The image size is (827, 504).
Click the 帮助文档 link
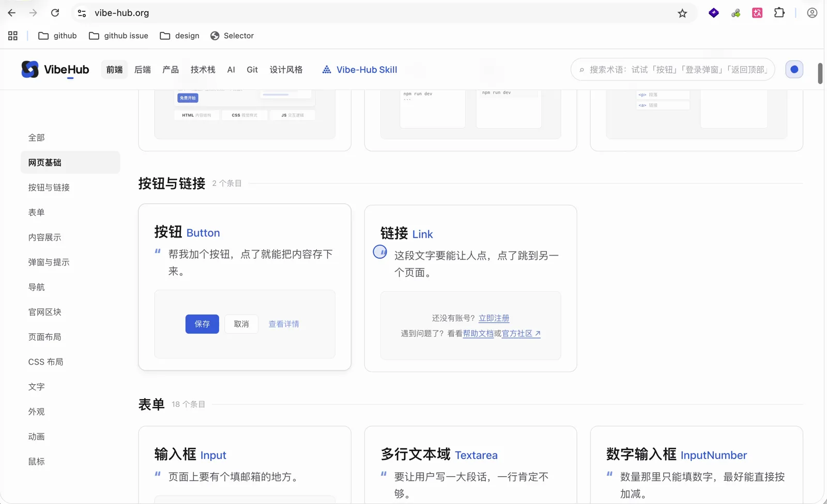coord(478,334)
